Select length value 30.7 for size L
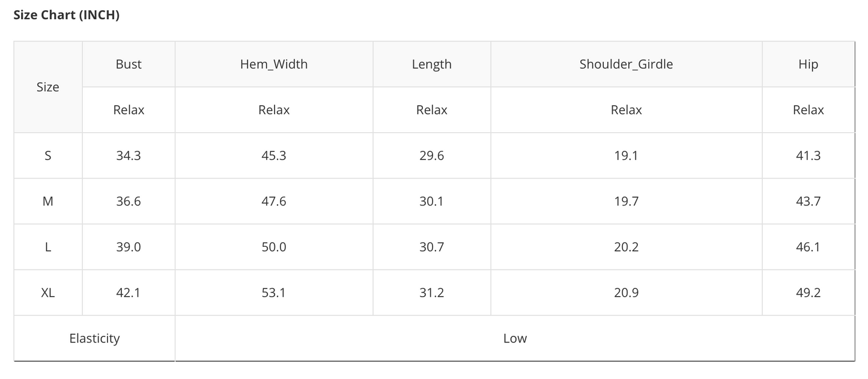This screenshot has width=868, height=379. tap(432, 247)
